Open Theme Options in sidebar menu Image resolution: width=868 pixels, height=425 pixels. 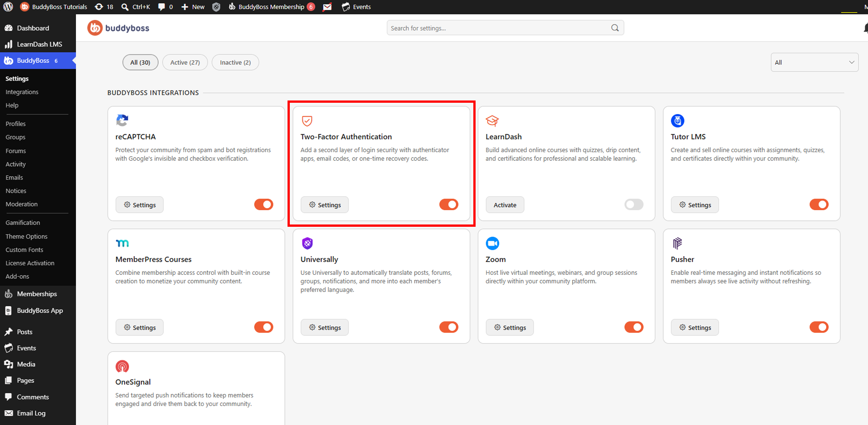point(26,236)
